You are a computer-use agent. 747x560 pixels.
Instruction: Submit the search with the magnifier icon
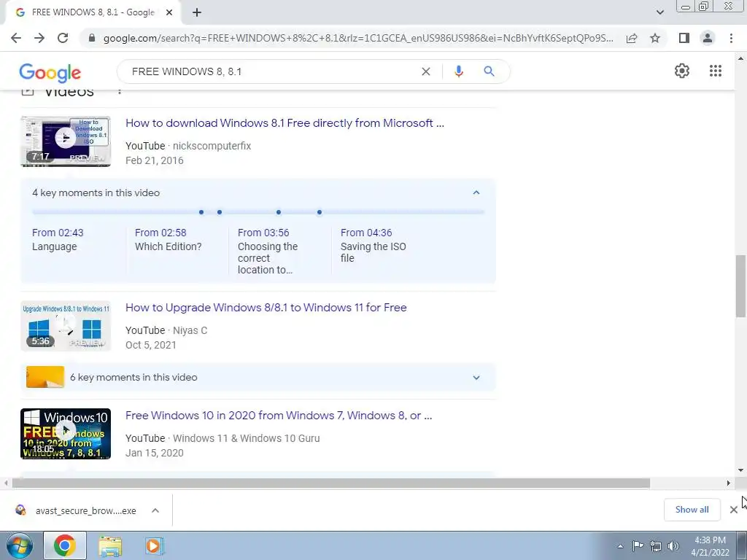pyautogui.click(x=489, y=71)
